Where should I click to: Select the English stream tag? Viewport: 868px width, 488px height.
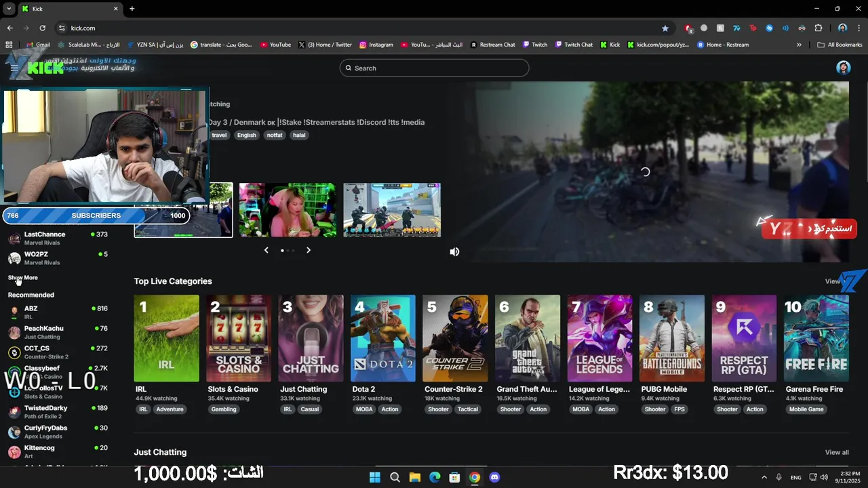pyautogui.click(x=247, y=135)
